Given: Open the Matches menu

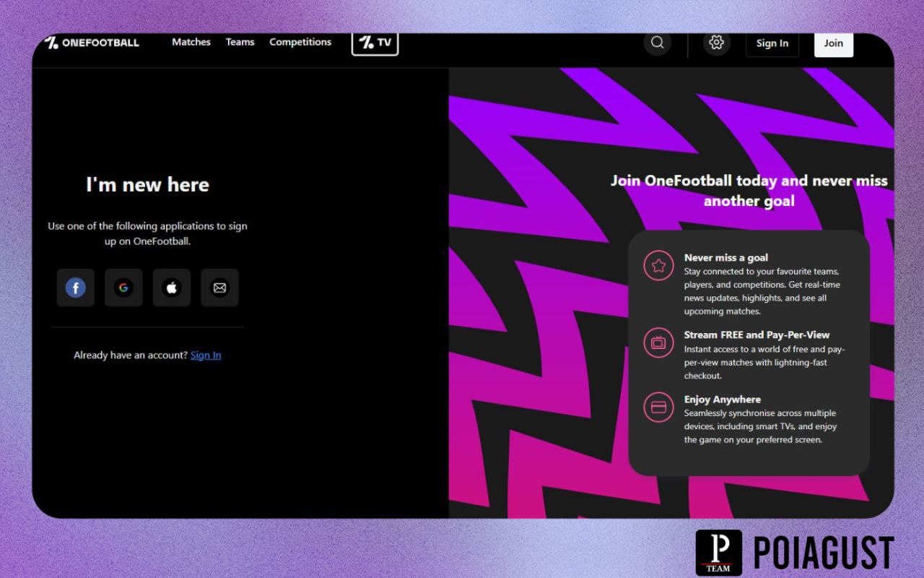Looking at the screenshot, I should click(191, 42).
